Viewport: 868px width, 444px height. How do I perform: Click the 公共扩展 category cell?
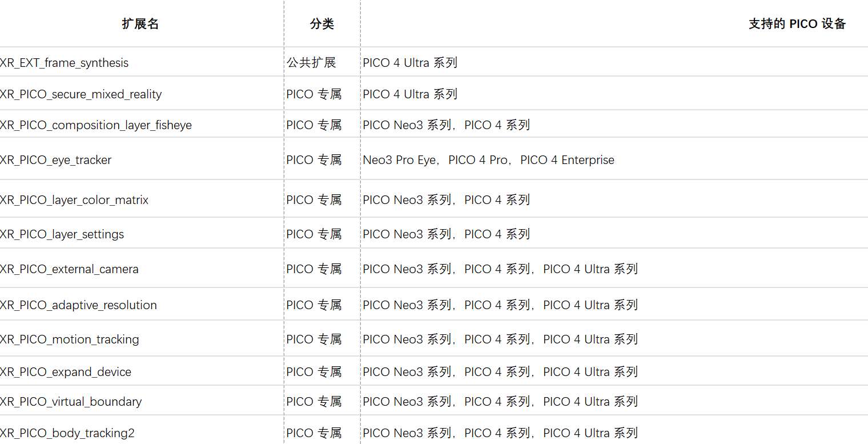click(312, 63)
